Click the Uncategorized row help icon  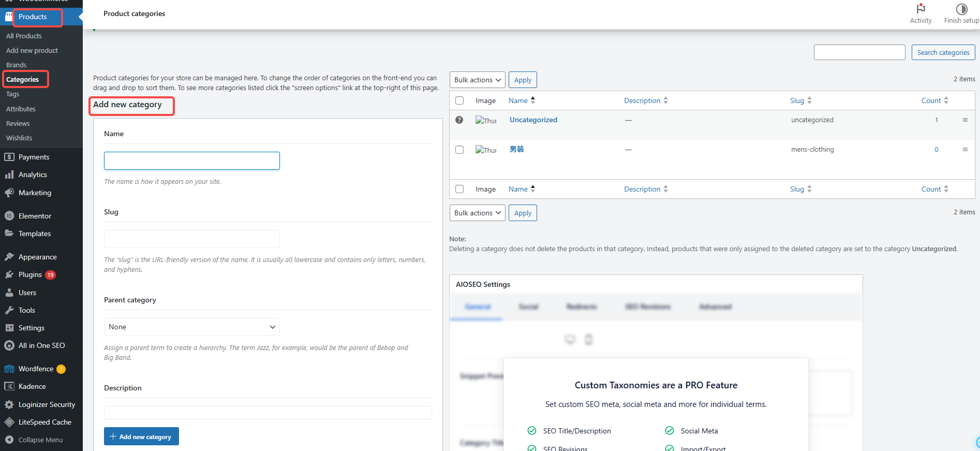click(459, 120)
